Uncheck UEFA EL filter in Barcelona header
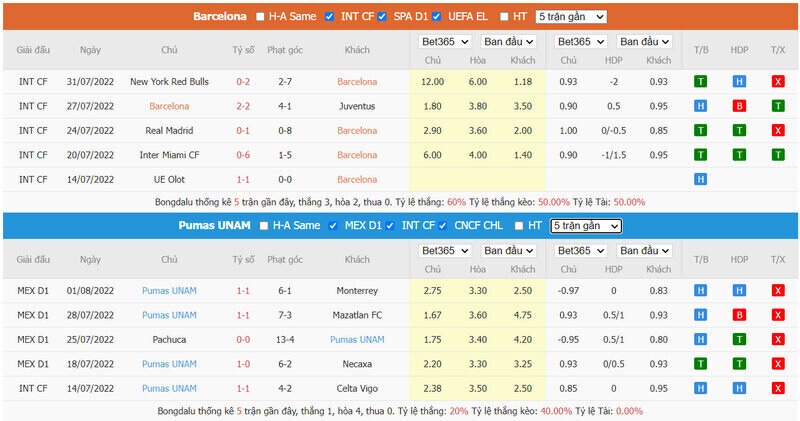 (437, 17)
